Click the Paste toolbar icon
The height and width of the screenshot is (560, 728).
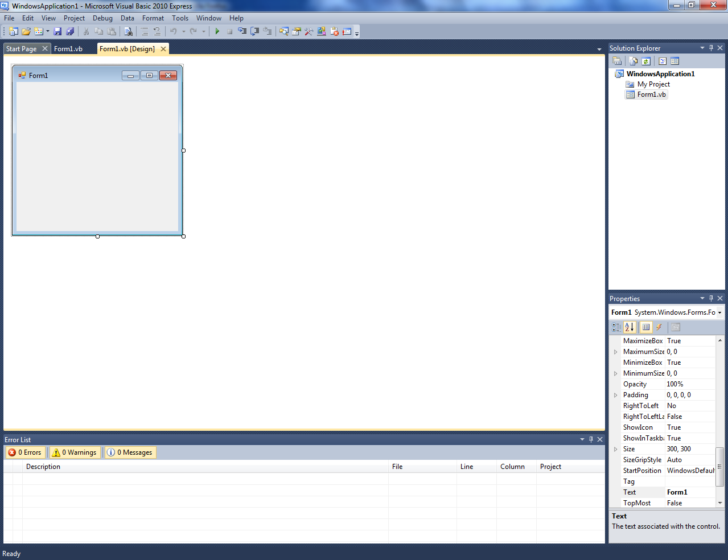click(x=111, y=31)
